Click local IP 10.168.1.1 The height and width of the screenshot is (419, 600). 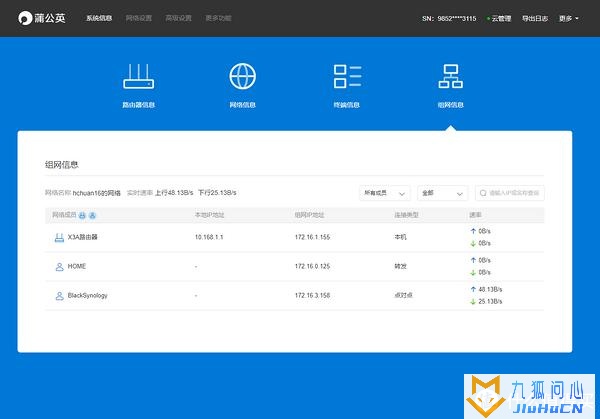pyautogui.click(x=209, y=237)
